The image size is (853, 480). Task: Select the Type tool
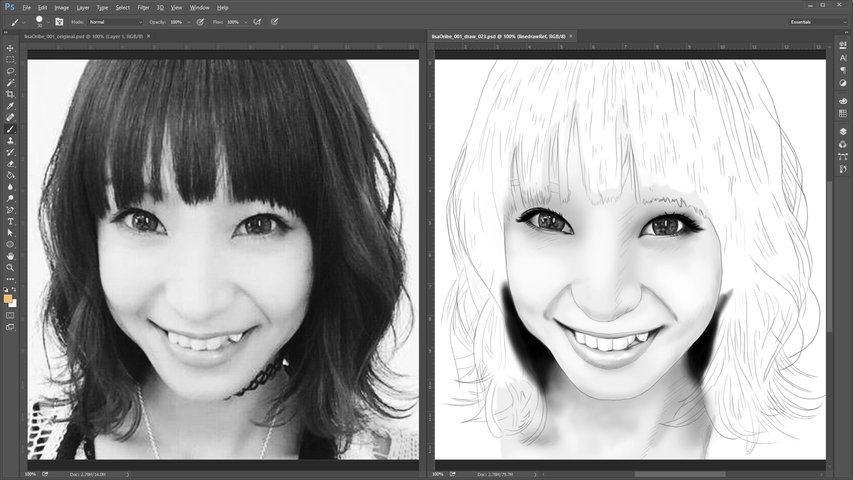(10, 221)
